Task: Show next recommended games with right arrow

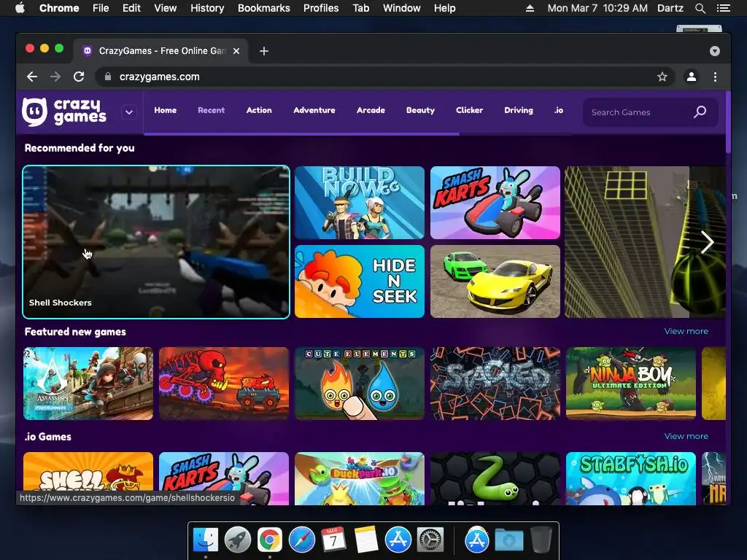Action: tap(708, 242)
